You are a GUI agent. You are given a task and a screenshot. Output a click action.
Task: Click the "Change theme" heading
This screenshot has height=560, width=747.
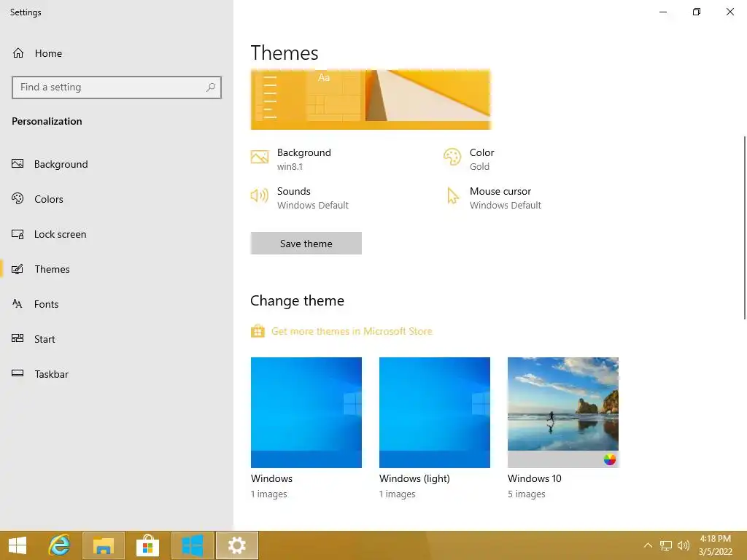coord(298,300)
